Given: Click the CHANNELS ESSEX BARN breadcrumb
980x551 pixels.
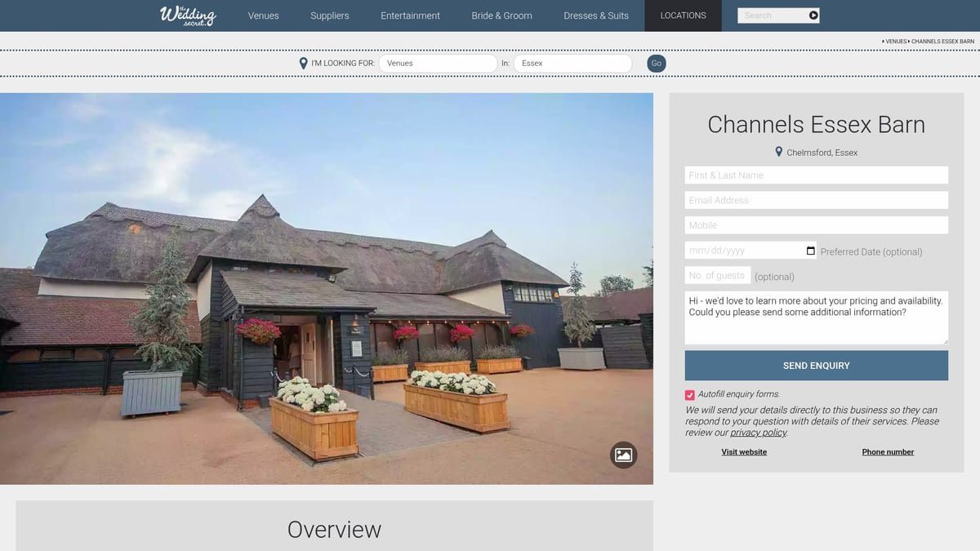Looking at the screenshot, I should click(942, 41).
